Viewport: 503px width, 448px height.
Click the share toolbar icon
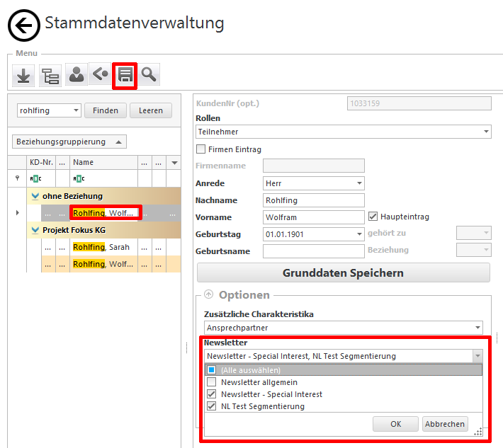101,74
